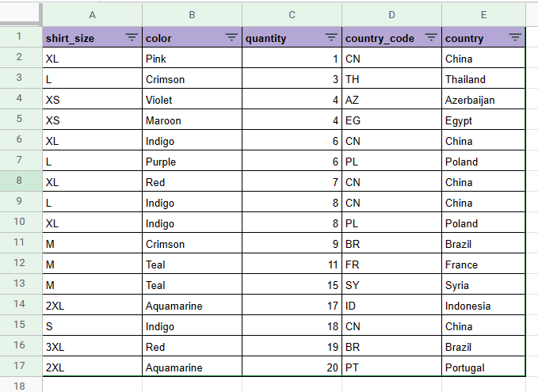Click the PT country code cell
The image size is (538, 392).
point(392,367)
